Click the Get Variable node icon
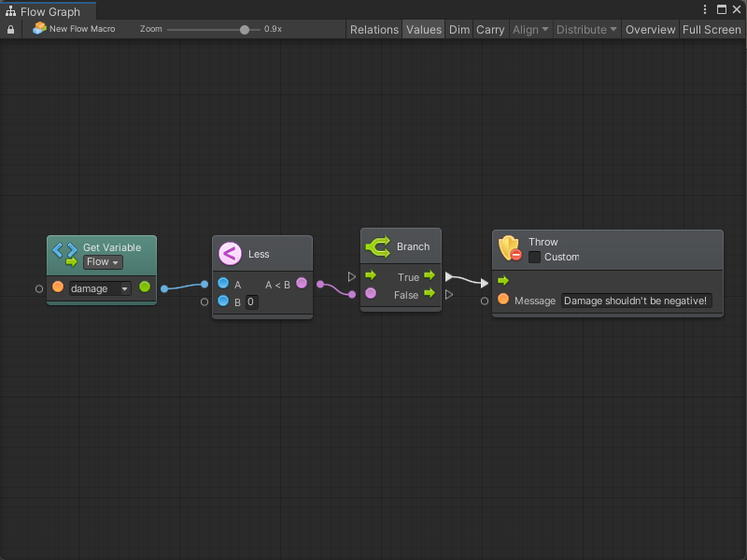The height and width of the screenshot is (560, 747). [x=64, y=249]
